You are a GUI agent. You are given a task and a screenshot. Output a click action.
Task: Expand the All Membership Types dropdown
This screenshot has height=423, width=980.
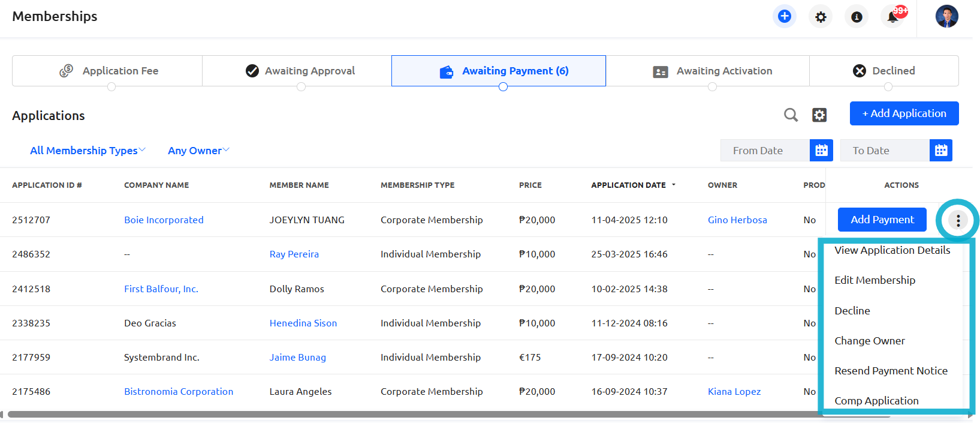(x=88, y=151)
